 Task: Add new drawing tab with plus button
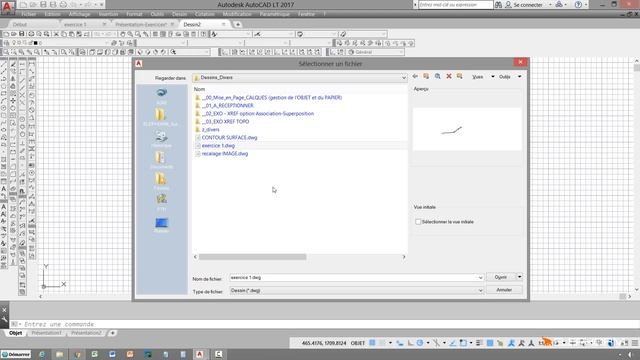238,24
